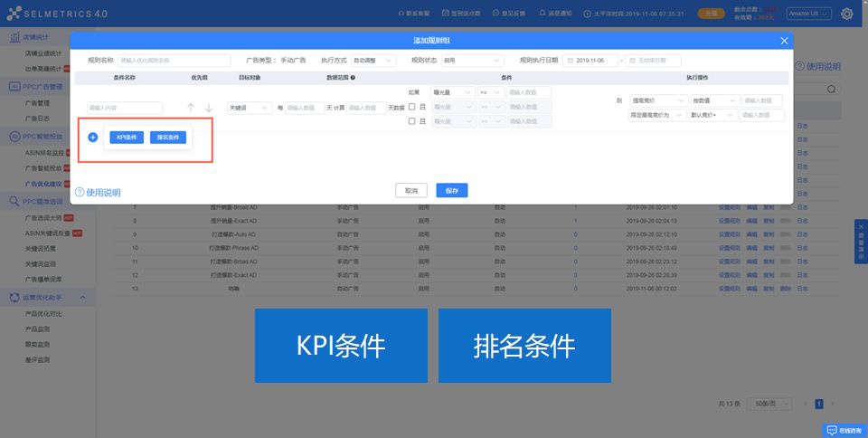Click the value input after 默认竞价
Image resolution: width=868 pixels, height=438 pixels.
762,115
